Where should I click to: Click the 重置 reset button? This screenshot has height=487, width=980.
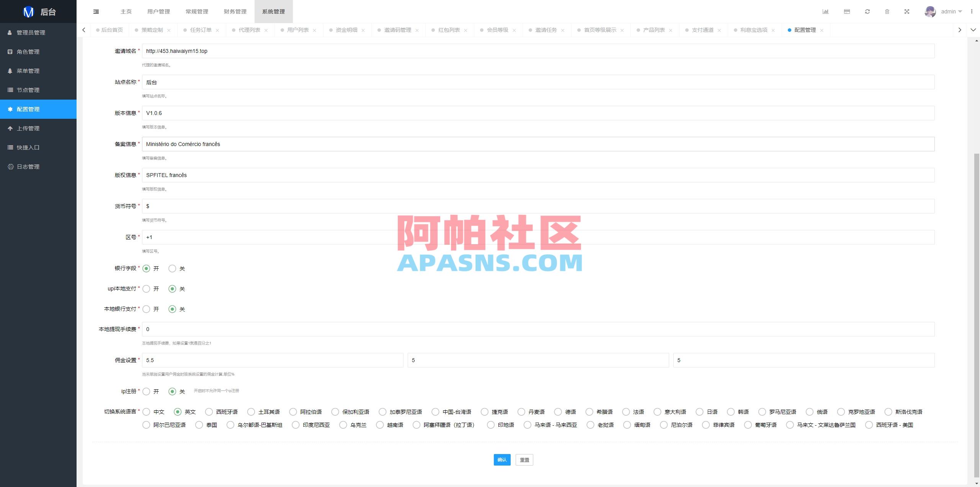[x=524, y=459]
